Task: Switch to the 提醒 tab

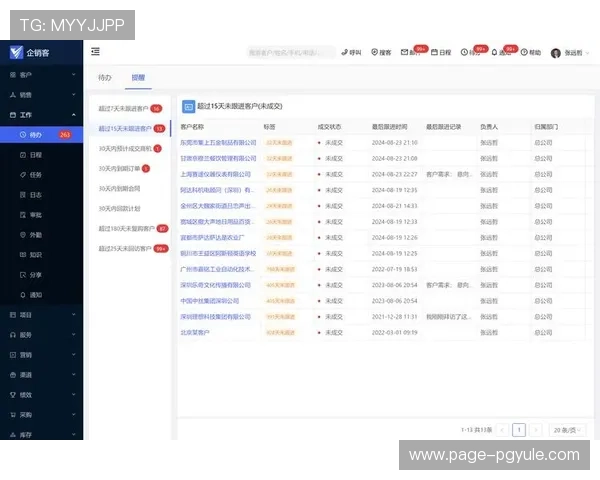Action: pyautogui.click(x=138, y=78)
